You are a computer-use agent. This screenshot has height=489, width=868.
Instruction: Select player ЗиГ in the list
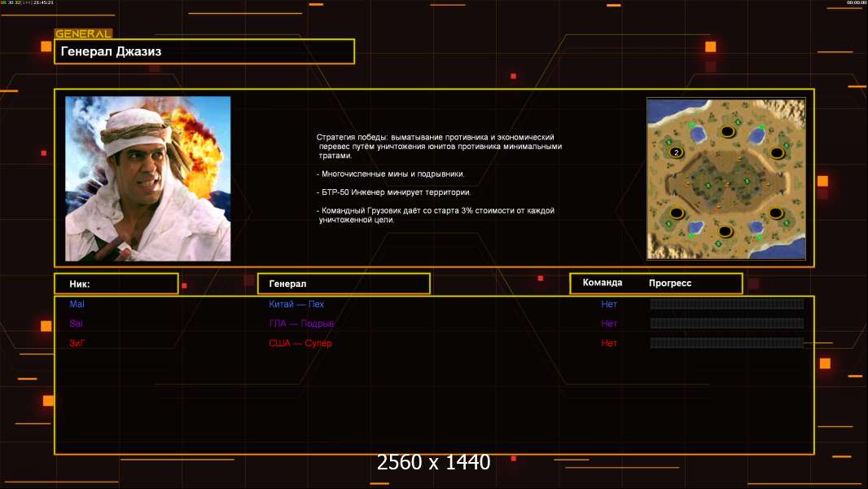77,343
